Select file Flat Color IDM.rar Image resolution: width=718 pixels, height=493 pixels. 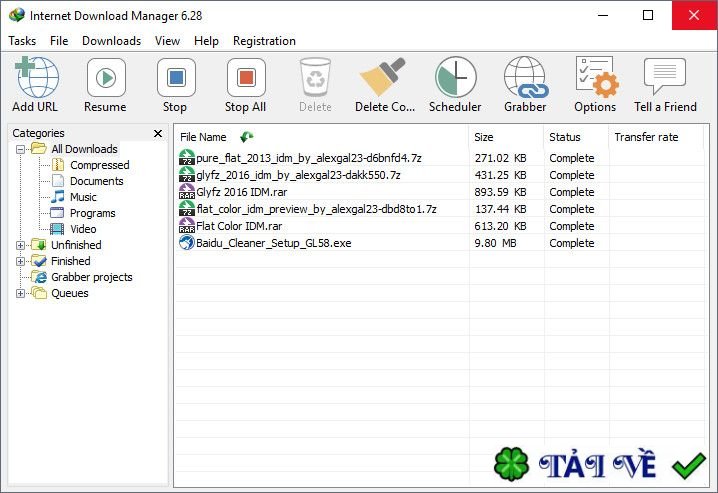click(239, 226)
